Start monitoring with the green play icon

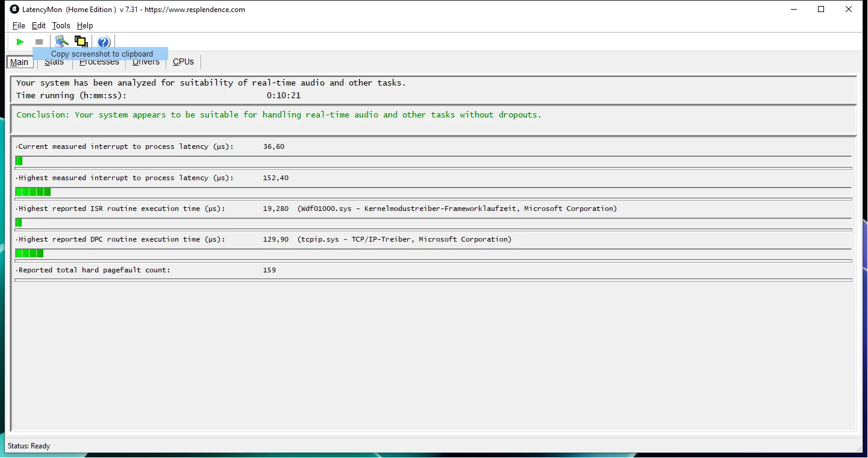20,42
